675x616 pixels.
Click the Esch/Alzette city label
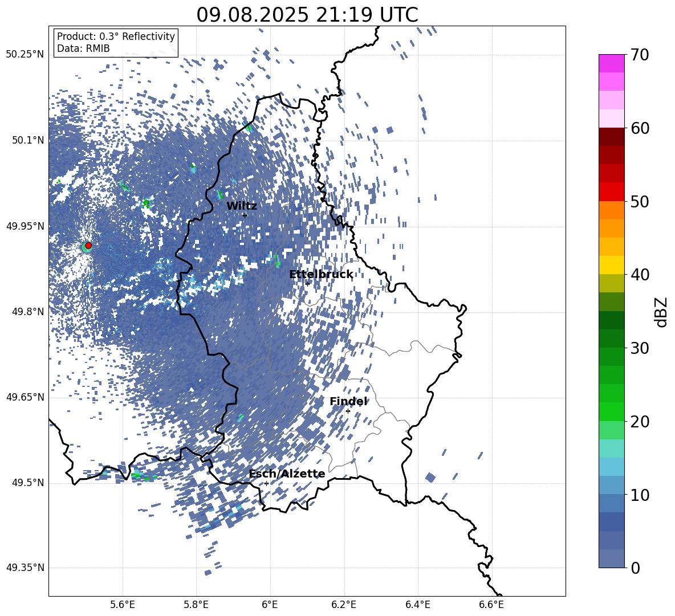coord(287,474)
